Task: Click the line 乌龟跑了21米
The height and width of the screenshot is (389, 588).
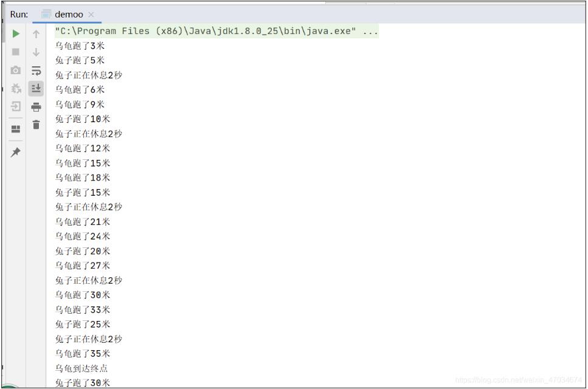Action: tap(83, 222)
